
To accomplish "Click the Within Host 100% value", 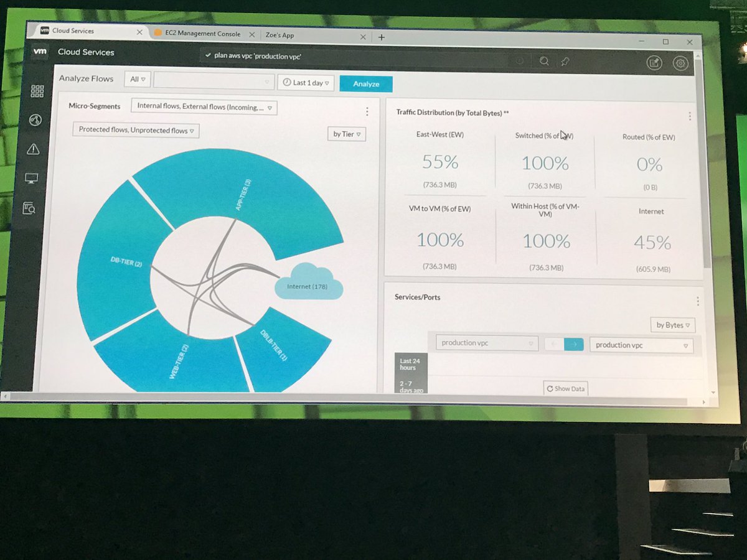I will click(x=547, y=241).
